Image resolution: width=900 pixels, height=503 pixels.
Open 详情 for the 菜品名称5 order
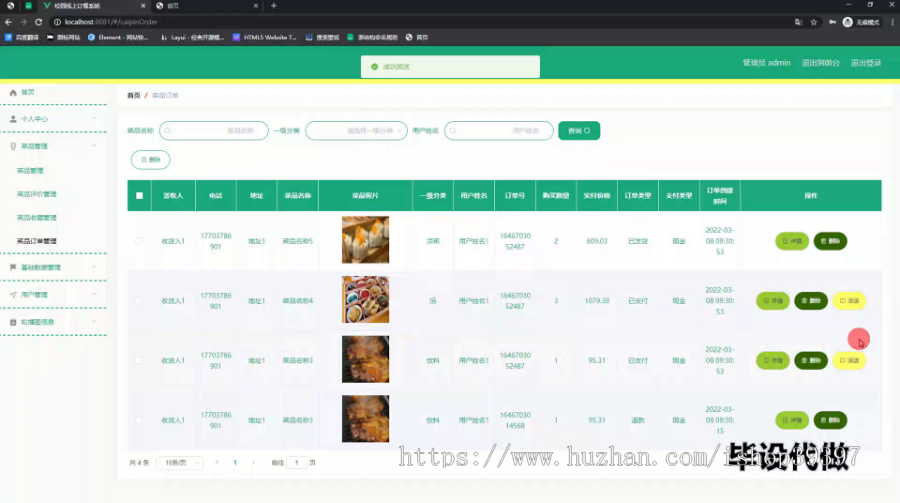(x=792, y=241)
